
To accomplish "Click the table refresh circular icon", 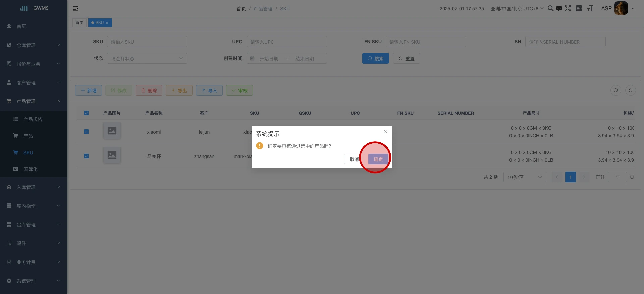I will pyautogui.click(x=631, y=90).
